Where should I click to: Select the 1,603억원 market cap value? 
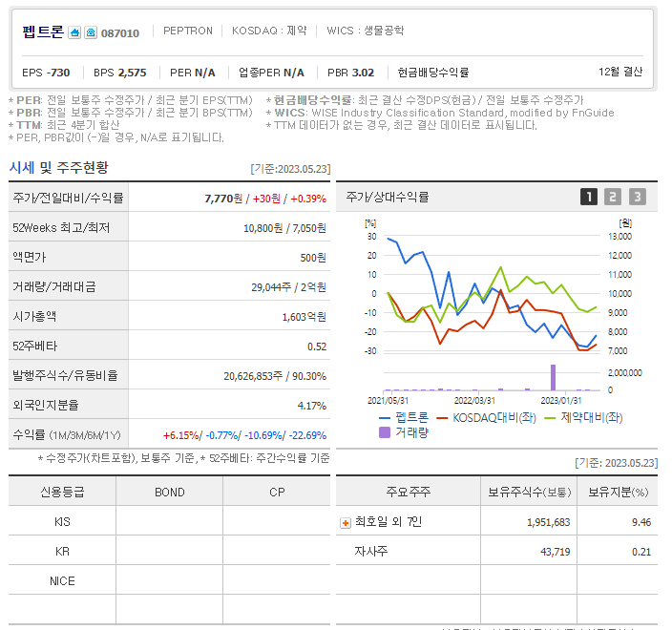tap(304, 317)
